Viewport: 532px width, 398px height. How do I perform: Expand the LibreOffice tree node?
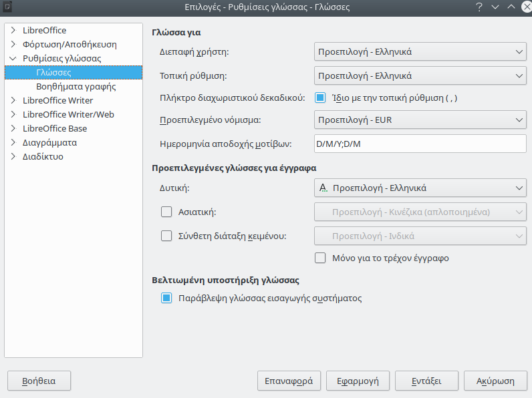[13, 30]
